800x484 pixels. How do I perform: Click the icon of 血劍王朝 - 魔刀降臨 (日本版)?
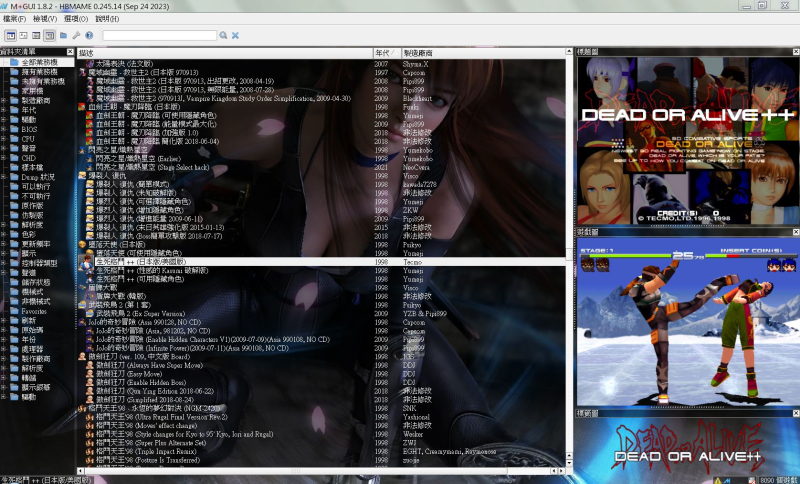(x=82, y=107)
